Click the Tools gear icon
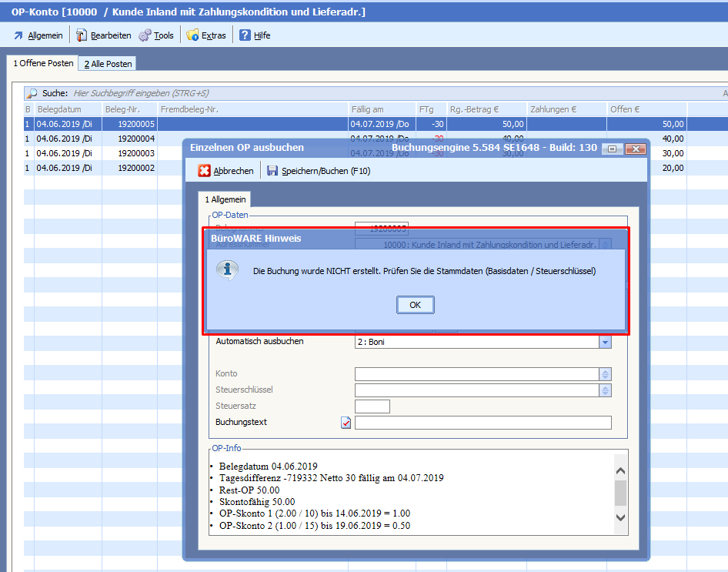This screenshot has height=572, width=728. click(x=145, y=35)
